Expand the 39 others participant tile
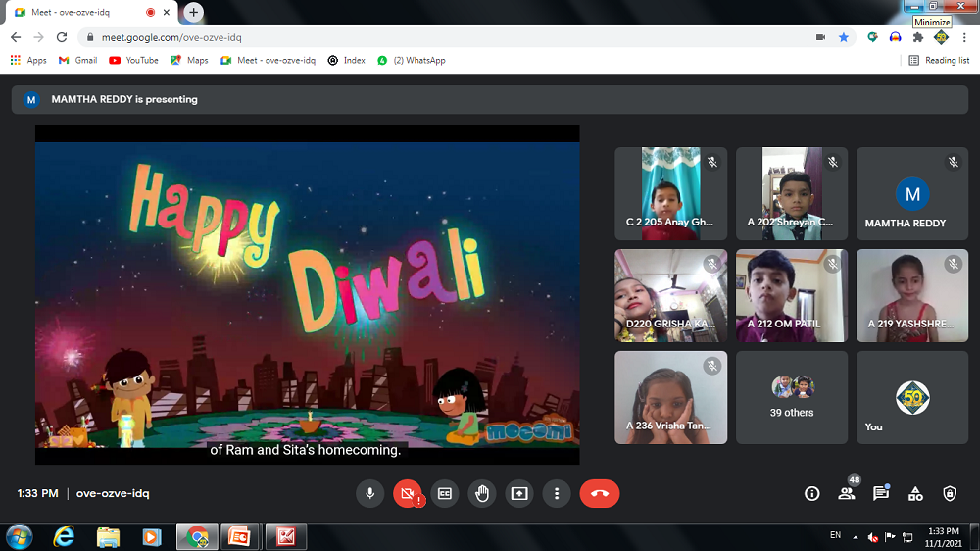This screenshot has height=551, width=980. coord(791,397)
